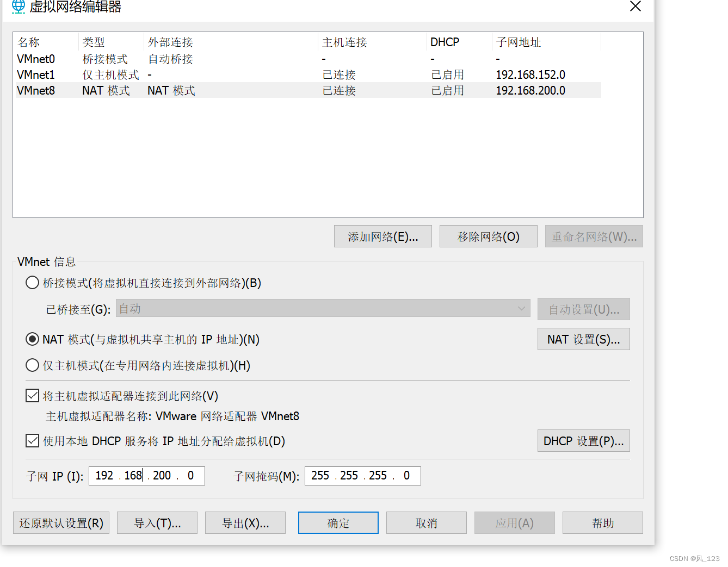Toggle 使用本地 DHCP 服务 checkbox

(x=33, y=441)
